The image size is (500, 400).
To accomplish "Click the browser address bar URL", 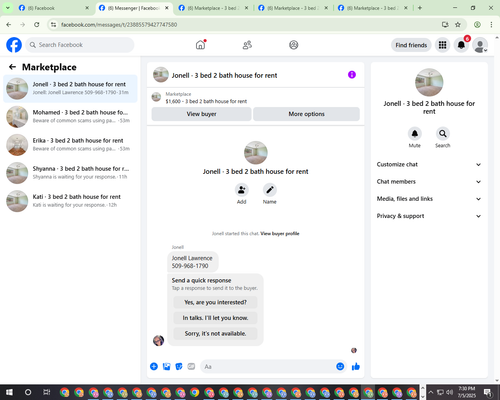I will pyautogui.click(x=119, y=24).
